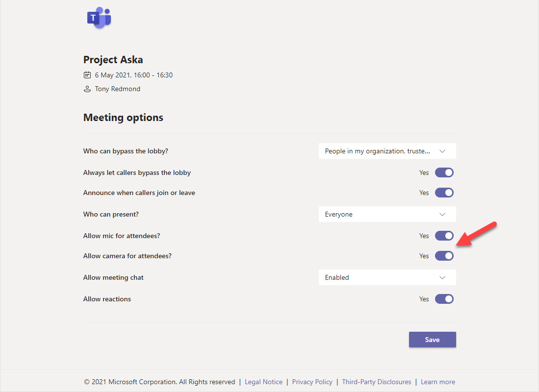Click the lobby bypass dropdown chevron

442,151
